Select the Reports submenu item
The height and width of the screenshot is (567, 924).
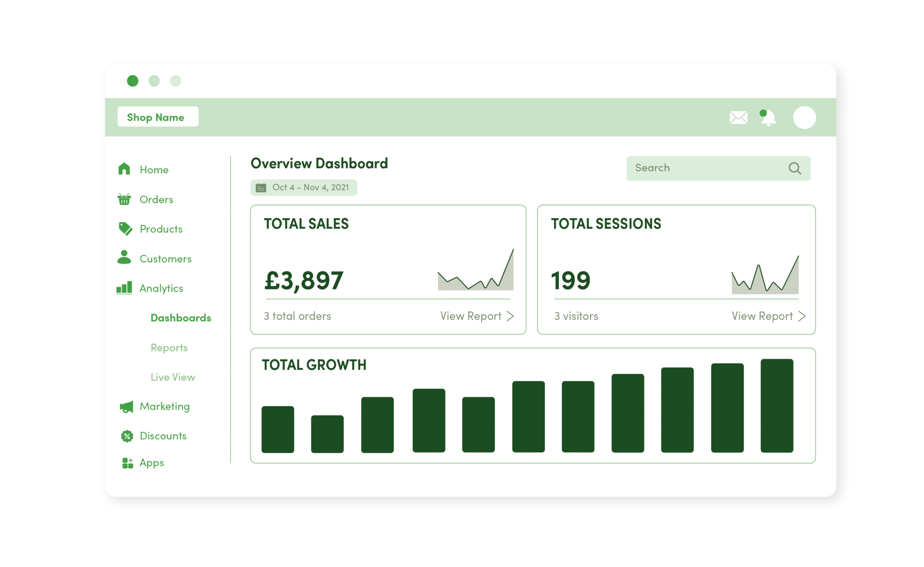169,348
